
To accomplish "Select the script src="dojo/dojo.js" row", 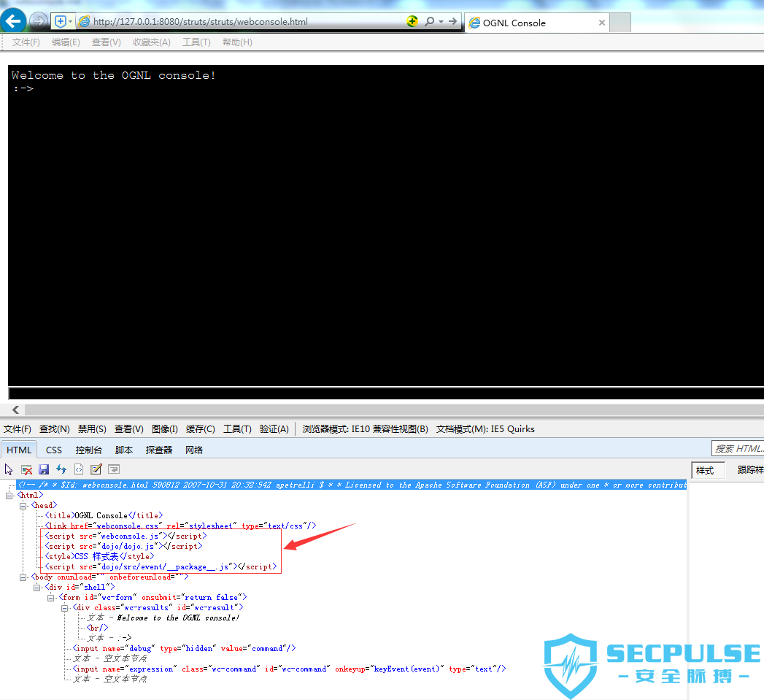I will click(123, 547).
